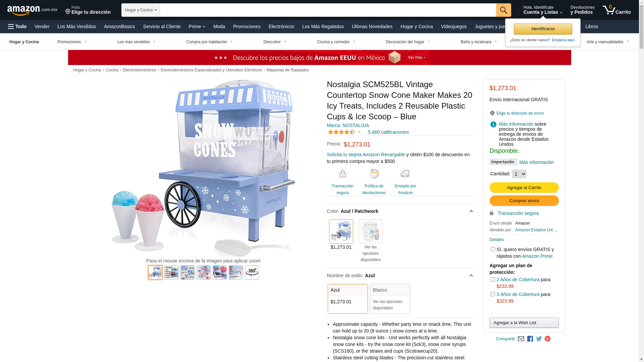The height and width of the screenshot is (362, 644).
Task: Open the Promociones nav menu item
Action: click(247, 26)
